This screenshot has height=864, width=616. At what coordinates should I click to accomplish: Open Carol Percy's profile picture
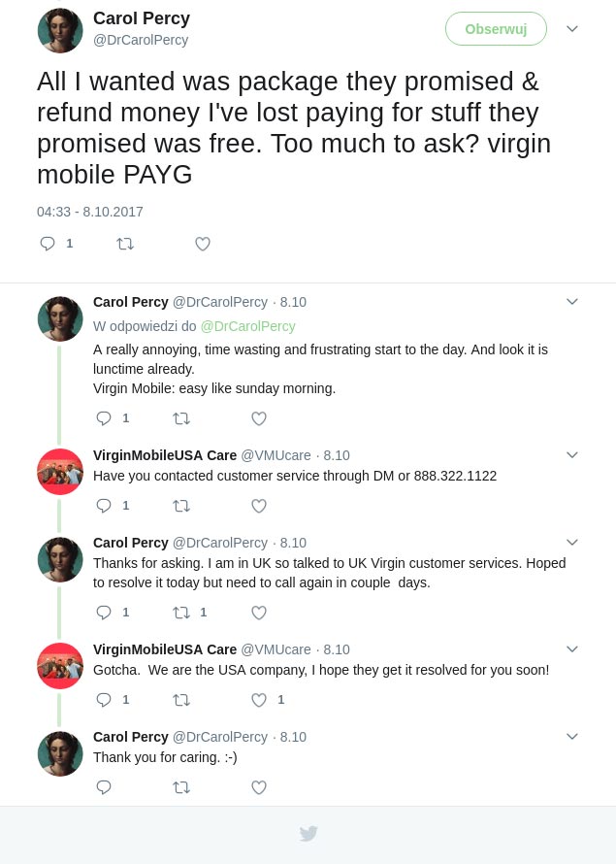click(60, 30)
